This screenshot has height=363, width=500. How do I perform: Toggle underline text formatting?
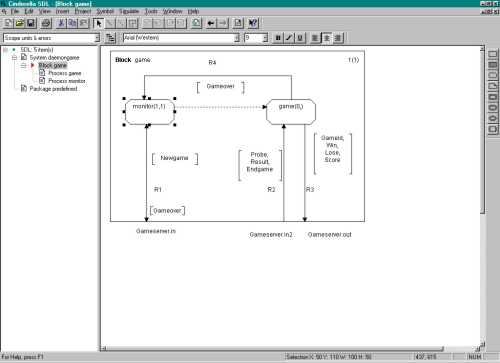(300, 38)
